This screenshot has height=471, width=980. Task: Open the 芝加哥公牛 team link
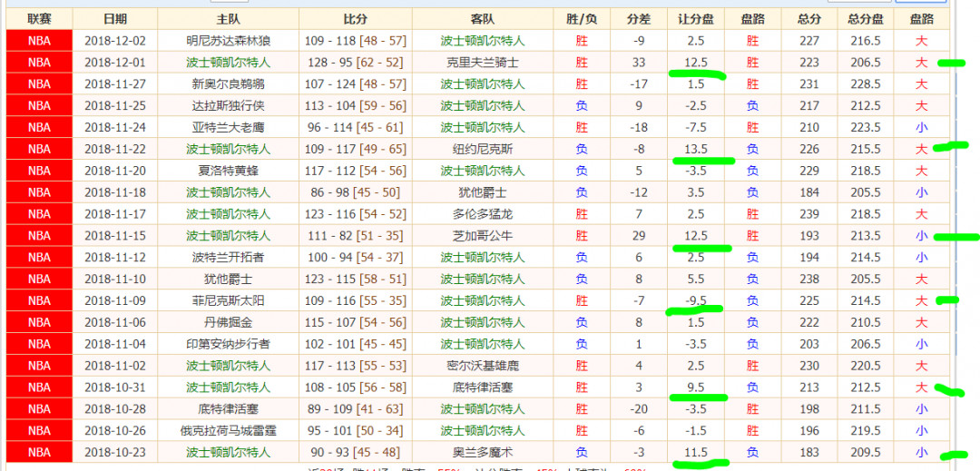pos(483,236)
